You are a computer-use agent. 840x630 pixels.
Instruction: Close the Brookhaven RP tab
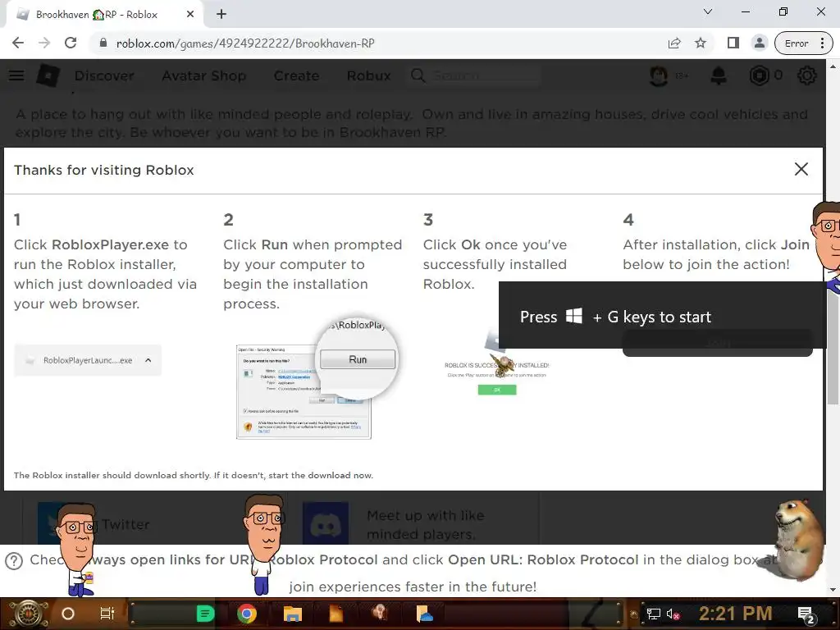189,15
